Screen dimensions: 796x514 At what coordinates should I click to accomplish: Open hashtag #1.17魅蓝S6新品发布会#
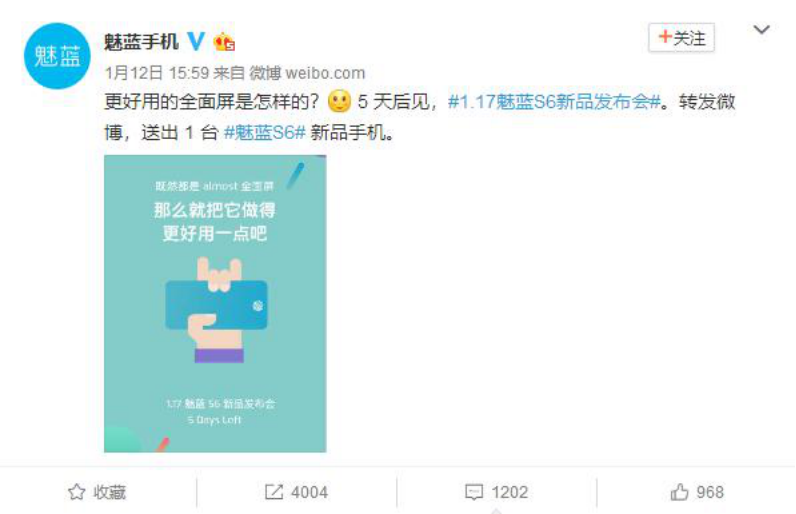point(554,102)
